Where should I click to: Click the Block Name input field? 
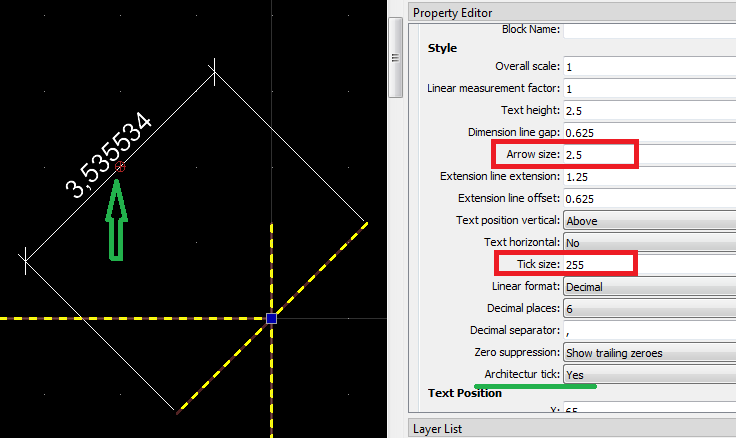point(648,30)
